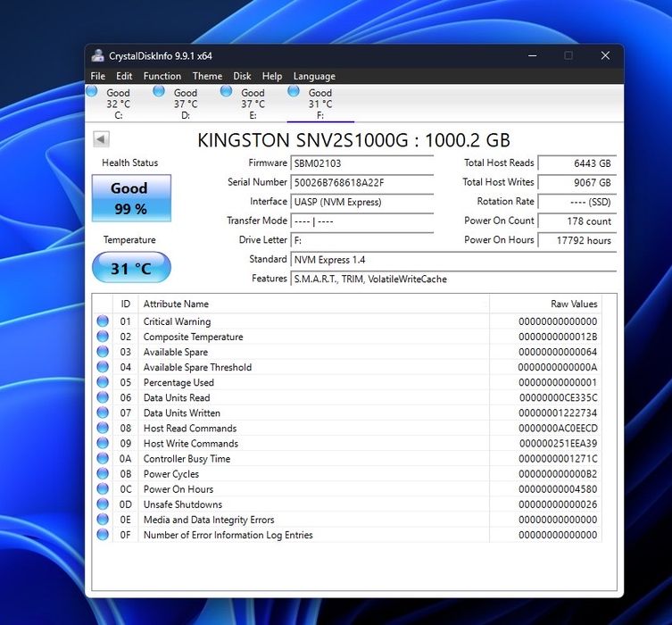Click the Power On Hours value 17792 hours
This screenshot has height=625, width=672.
pos(577,240)
